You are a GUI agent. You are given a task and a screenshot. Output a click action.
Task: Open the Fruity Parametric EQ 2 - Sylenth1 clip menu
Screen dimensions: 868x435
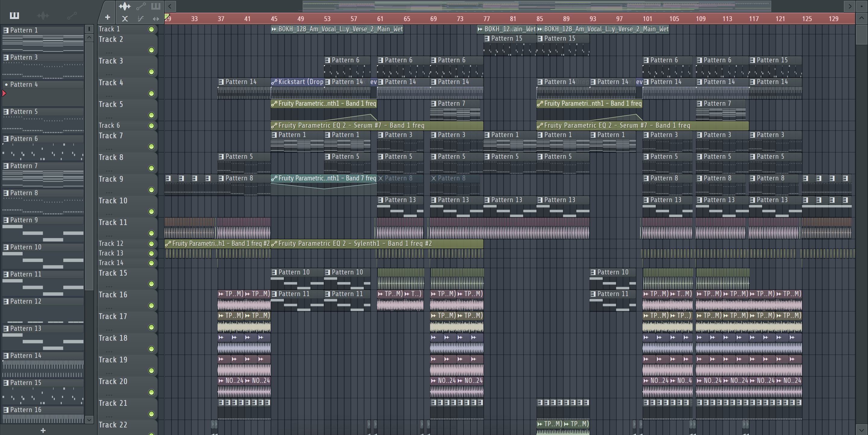pos(274,243)
